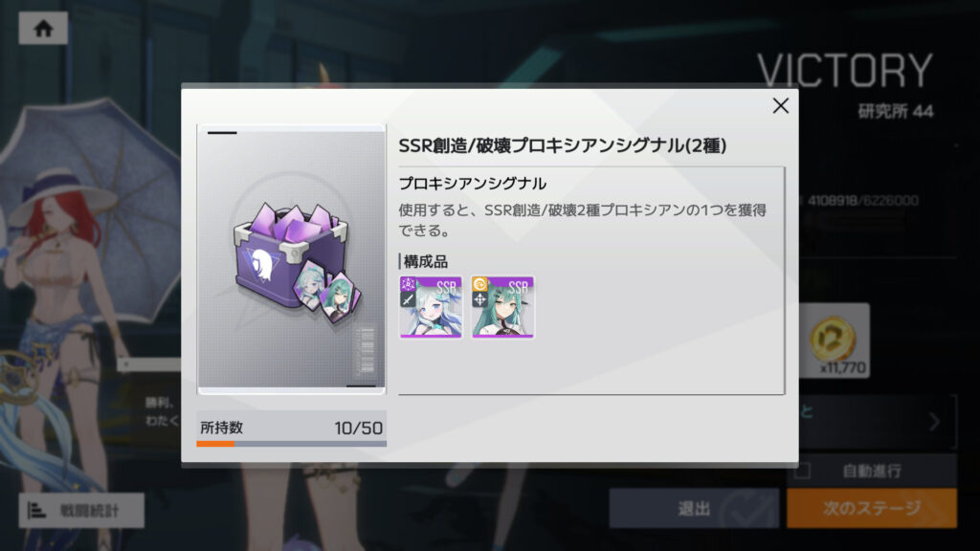Click the sword role icon on first character
Viewport: 980px width, 551px height.
[408, 299]
